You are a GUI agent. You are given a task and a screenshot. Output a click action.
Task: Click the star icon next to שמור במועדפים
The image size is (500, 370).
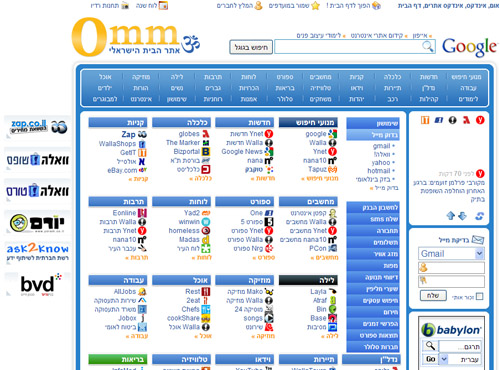(x=315, y=5)
